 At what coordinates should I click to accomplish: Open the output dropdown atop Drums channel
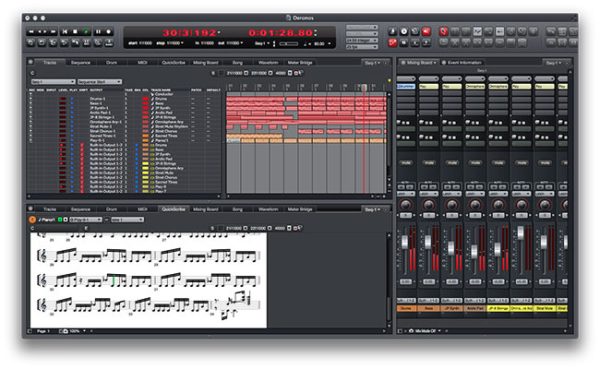[x=406, y=78]
